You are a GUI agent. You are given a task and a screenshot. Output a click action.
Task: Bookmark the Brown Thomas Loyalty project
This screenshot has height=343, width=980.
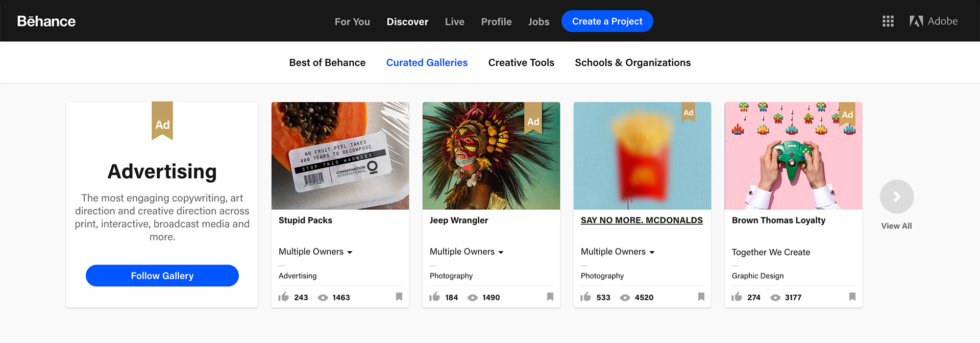click(x=852, y=297)
